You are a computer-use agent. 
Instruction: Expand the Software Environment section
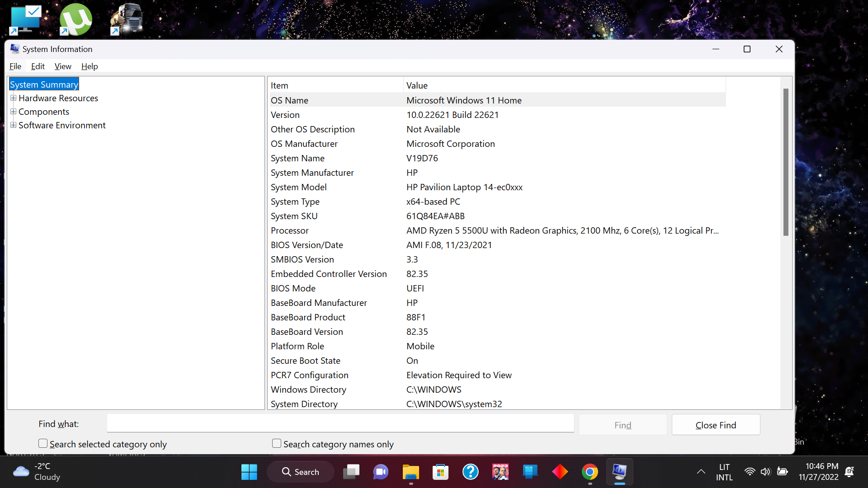tap(14, 125)
